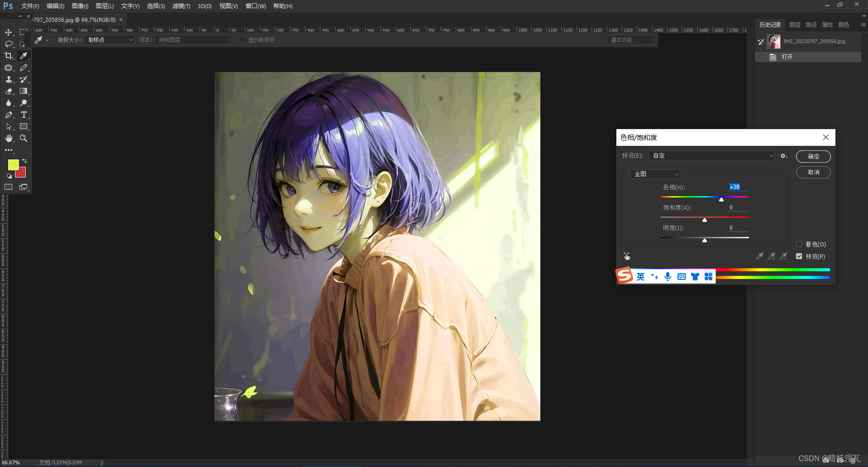Select the Pen tool
The image size is (868, 467).
[9, 115]
